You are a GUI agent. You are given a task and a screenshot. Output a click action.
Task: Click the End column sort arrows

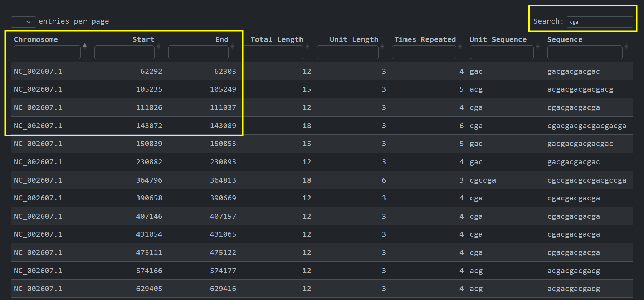click(233, 46)
